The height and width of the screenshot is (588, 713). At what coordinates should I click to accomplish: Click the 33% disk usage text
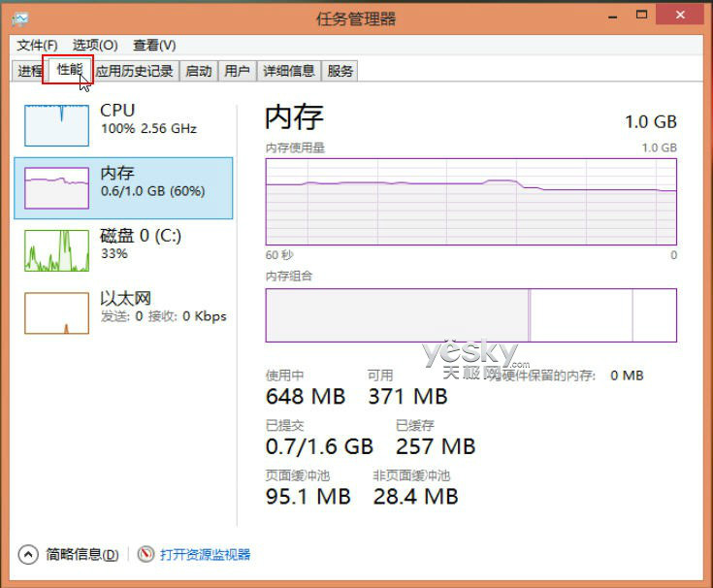coord(114,254)
